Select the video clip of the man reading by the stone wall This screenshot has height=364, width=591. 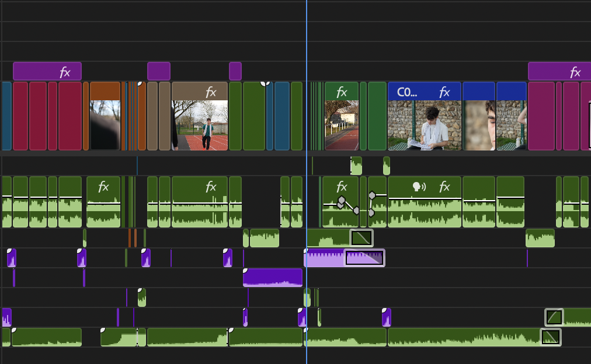click(x=425, y=116)
